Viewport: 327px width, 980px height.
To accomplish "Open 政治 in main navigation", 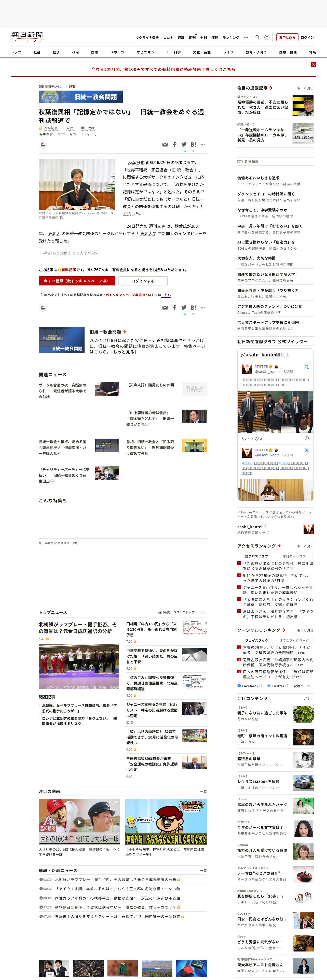I will click(75, 52).
